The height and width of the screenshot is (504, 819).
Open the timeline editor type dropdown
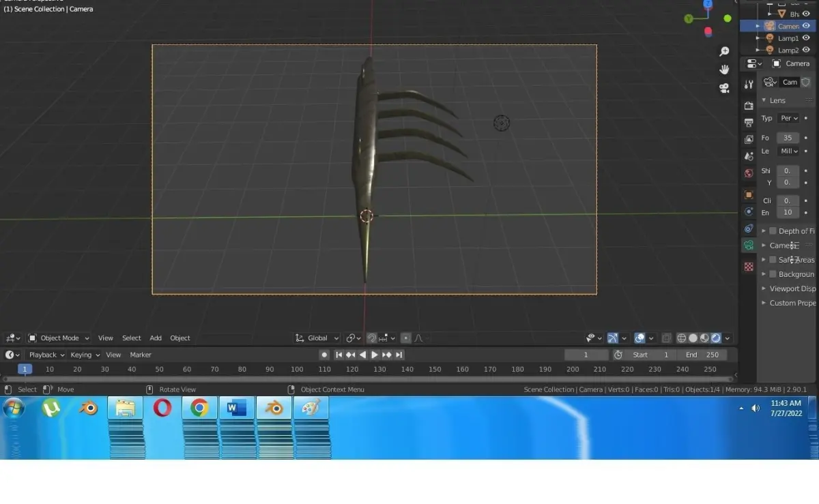[13, 355]
